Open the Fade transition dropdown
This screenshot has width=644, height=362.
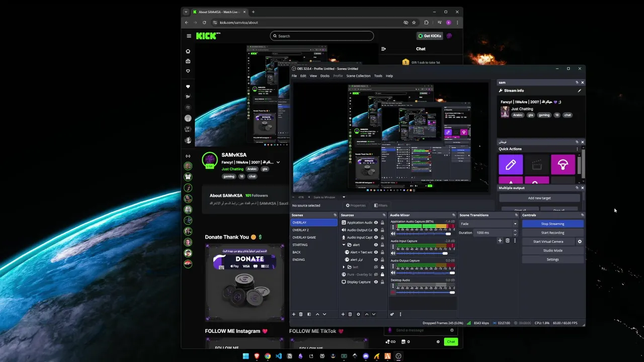[x=488, y=224]
